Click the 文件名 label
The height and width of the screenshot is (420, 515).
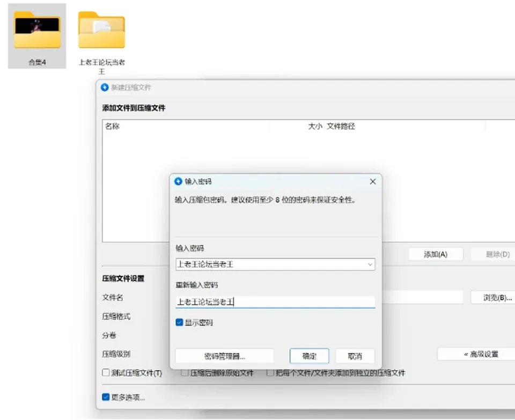click(112, 298)
